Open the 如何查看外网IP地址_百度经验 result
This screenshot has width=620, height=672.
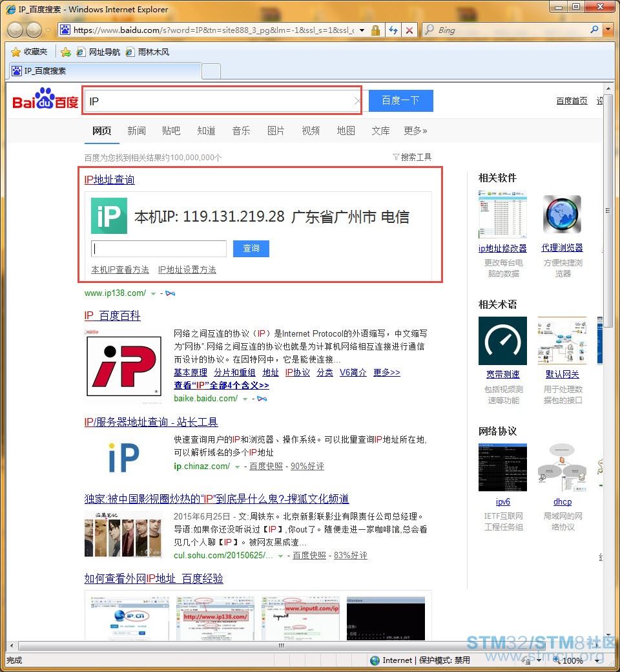(x=154, y=578)
